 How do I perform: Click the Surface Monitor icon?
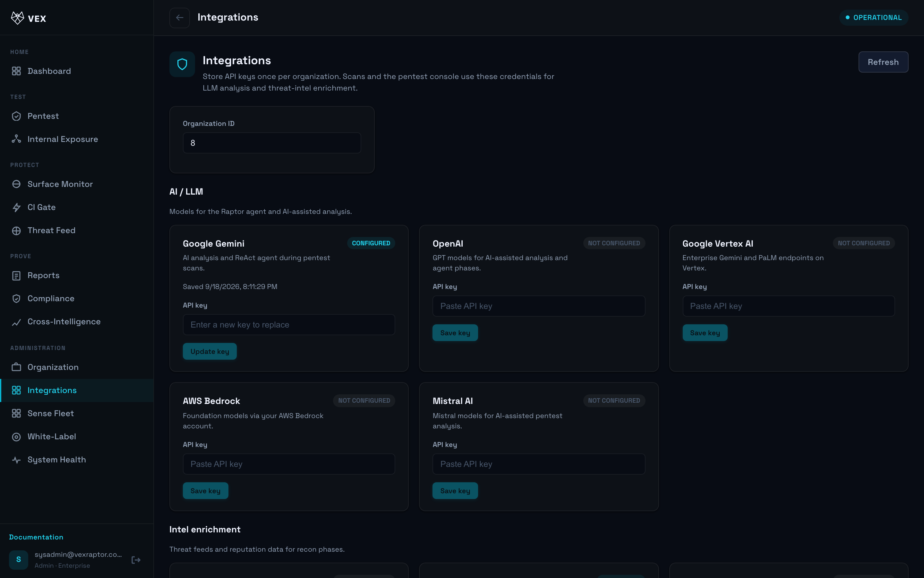coord(16,184)
